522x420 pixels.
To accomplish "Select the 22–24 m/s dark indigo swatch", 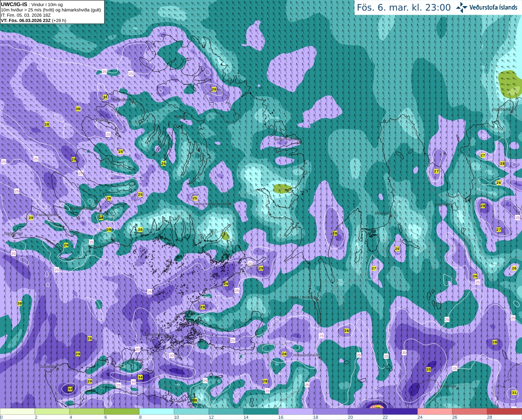I will tap(400, 411).
